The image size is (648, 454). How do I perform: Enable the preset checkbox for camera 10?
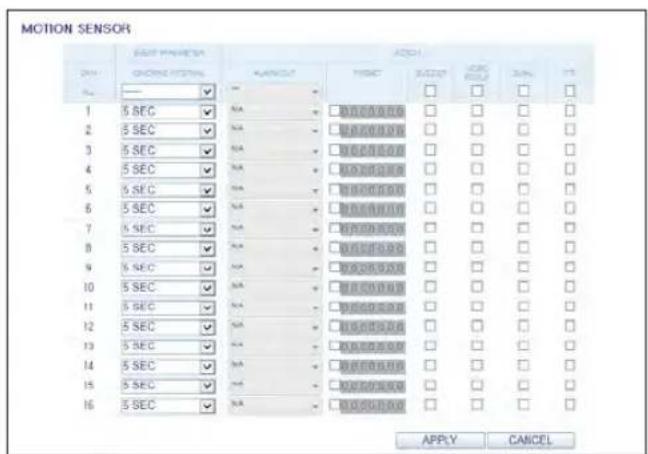(334, 287)
